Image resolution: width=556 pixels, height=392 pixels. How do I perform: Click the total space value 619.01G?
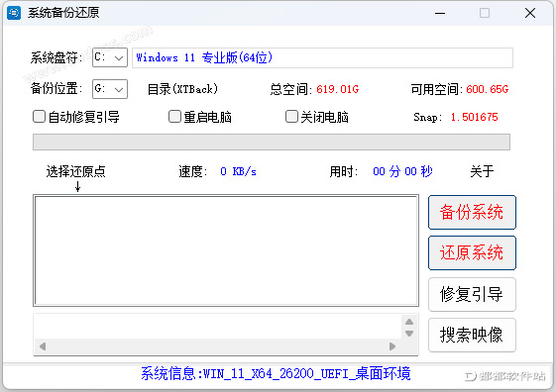coord(338,89)
